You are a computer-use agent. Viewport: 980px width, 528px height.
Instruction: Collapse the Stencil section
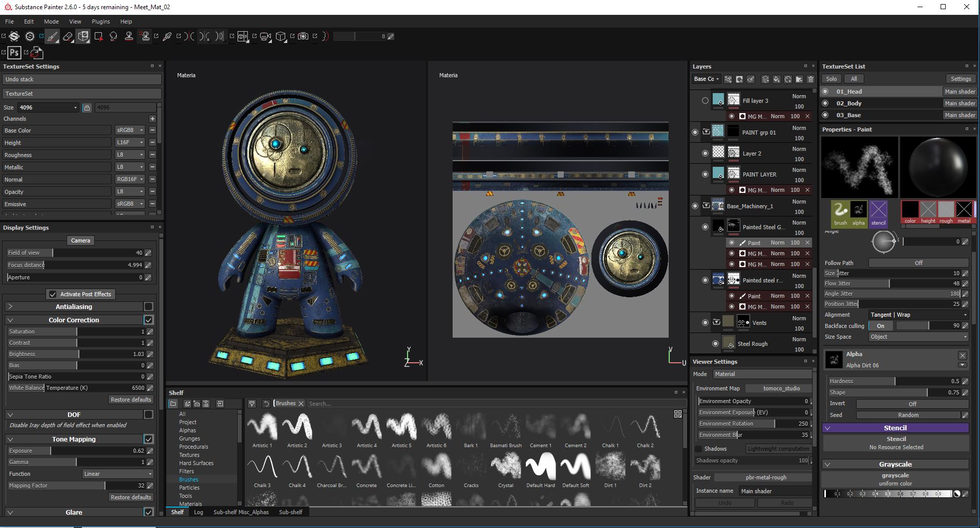pyautogui.click(x=827, y=428)
